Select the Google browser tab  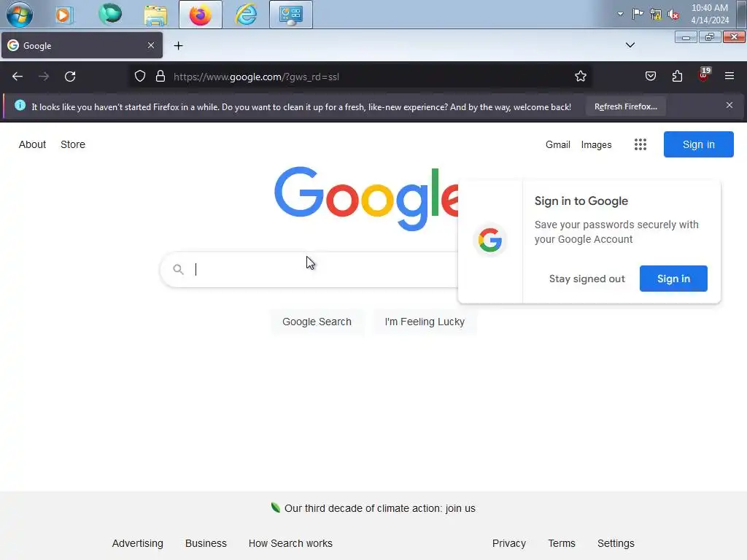(x=82, y=45)
